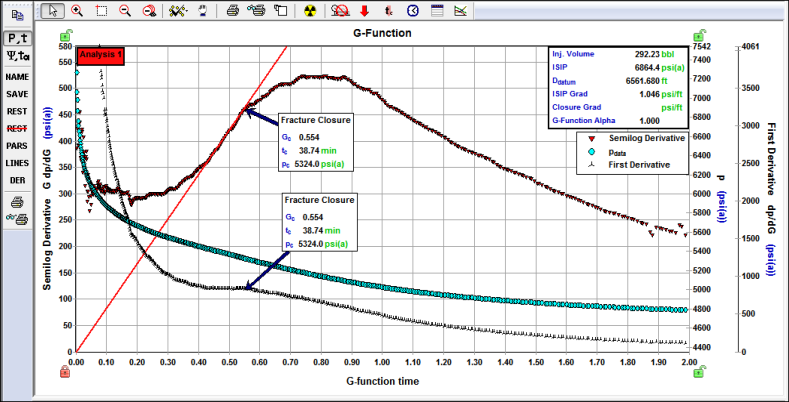The image size is (789, 402).
Task: Click the red down arrow icon
Action: click(364, 10)
